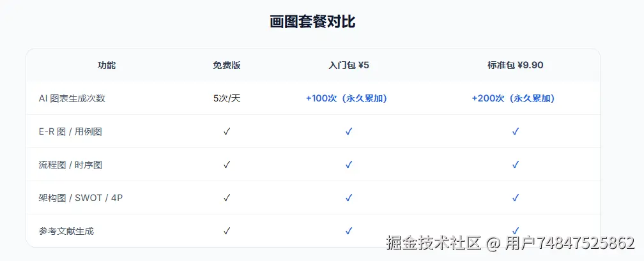Click the free-version checkmark for 架构图 / SWOT / 4P
The width and height of the screenshot is (644, 261).
227,198
